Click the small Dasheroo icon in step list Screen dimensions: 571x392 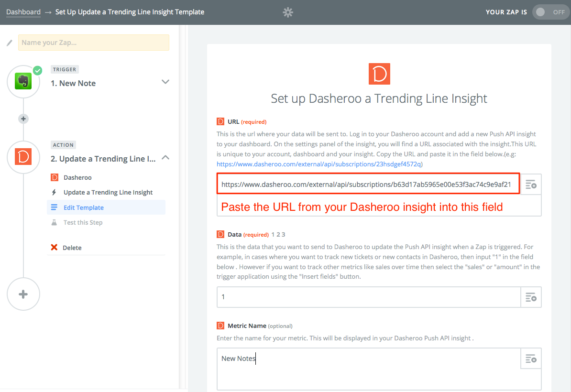coord(54,178)
